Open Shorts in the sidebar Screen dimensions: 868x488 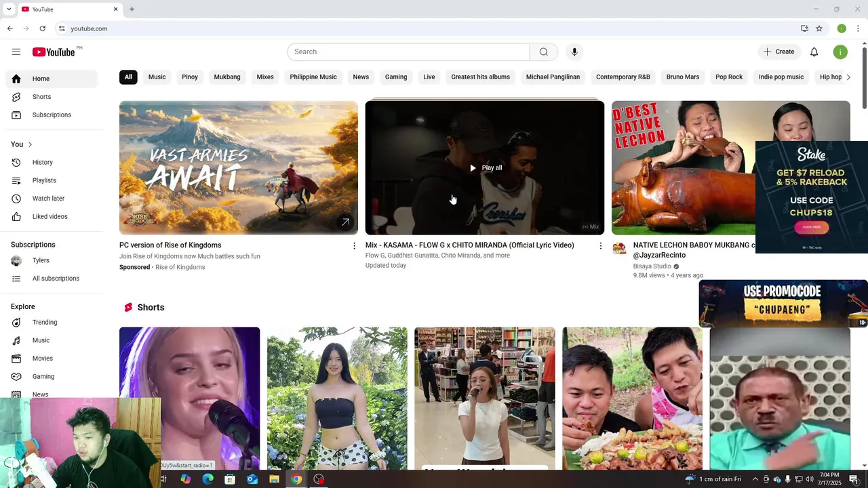(52, 97)
